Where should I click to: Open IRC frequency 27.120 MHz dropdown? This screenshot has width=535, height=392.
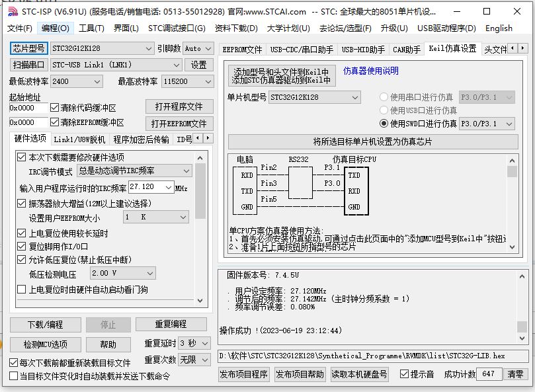click(x=151, y=187)
